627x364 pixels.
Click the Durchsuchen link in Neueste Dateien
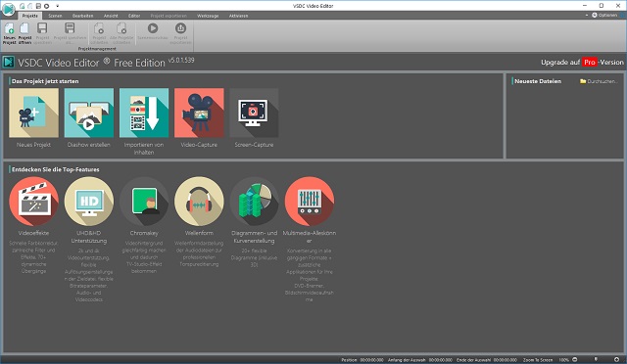click(599, 81)
